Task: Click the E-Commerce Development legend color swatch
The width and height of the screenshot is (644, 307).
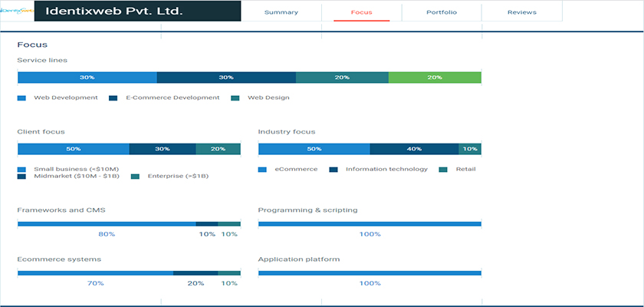Action: [113, 97]
